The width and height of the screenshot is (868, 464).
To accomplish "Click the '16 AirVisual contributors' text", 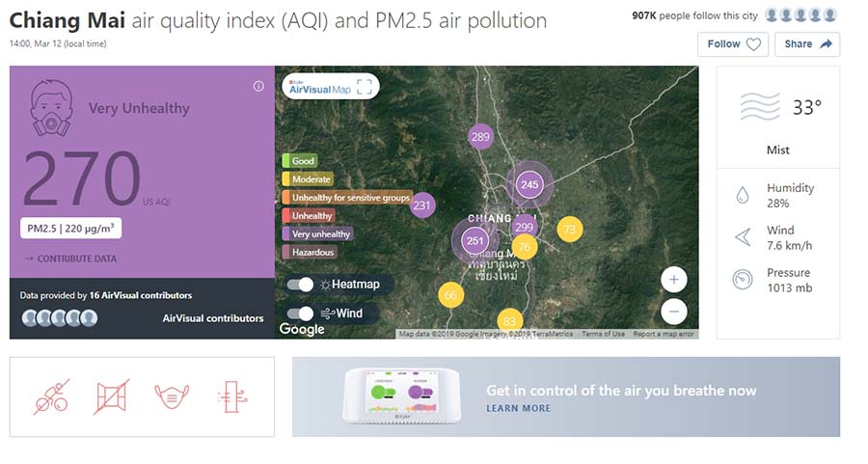I will coord(141,296).
